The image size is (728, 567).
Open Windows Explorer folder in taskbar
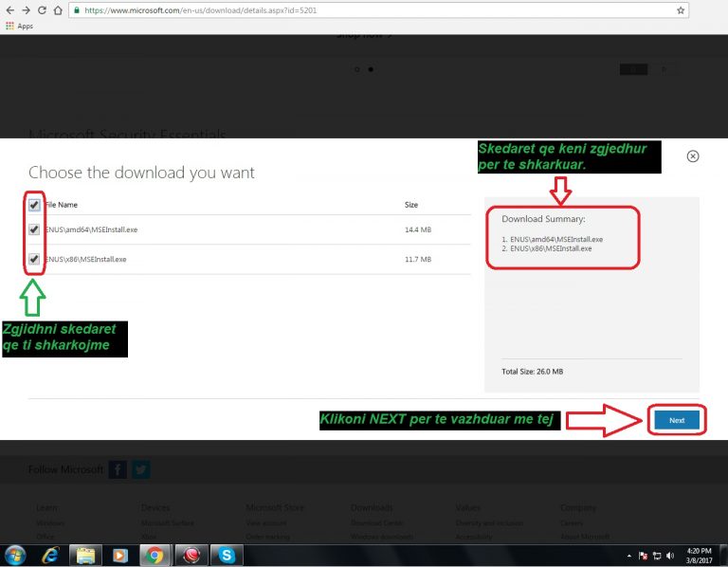click(x=85, y=556)
